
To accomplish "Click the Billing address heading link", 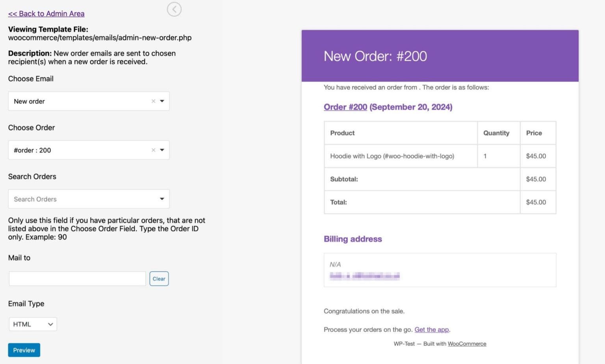I will pos(353,239).
